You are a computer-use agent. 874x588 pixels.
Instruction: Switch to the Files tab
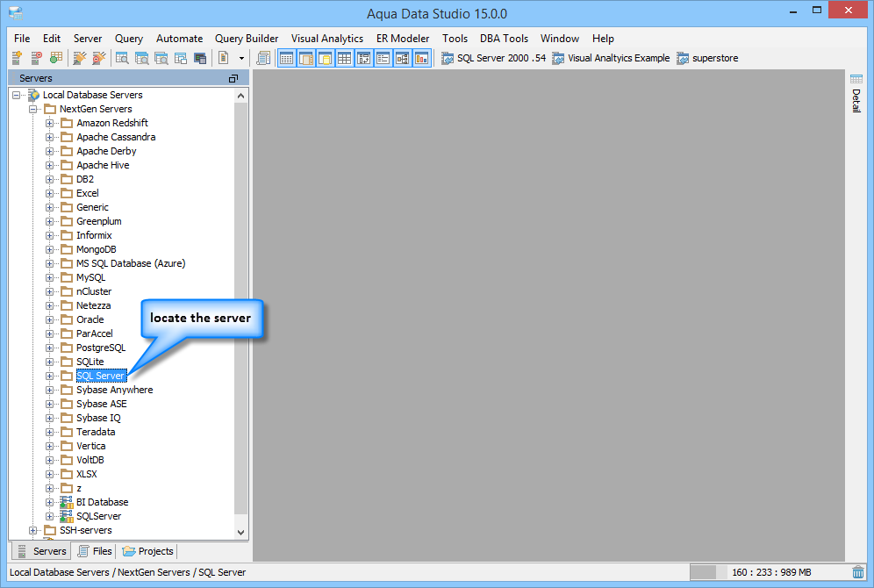click(96, 551)
